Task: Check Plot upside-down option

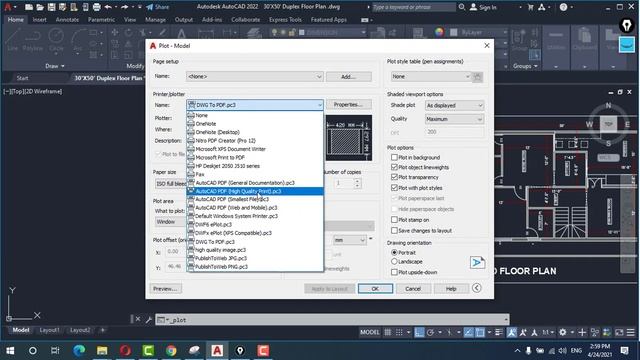Action: (x=394, y=272)
